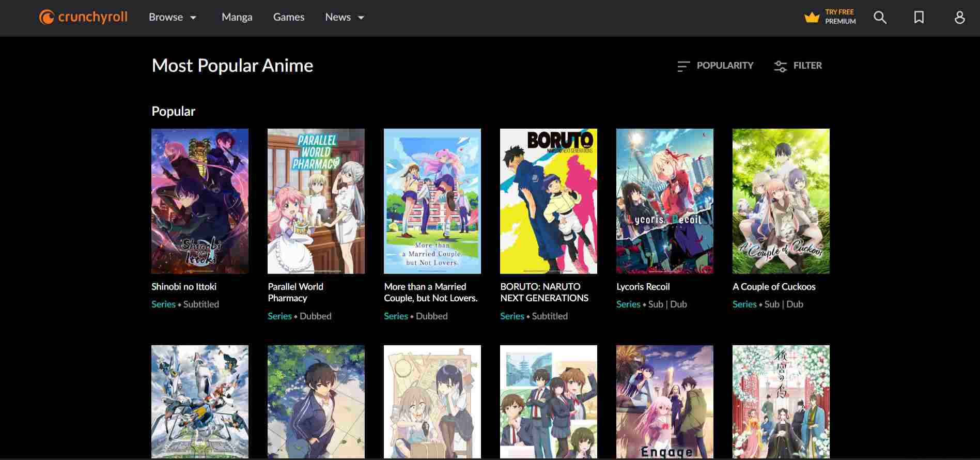This screenshot has width=980, height=460.
Task: Open the Manga menu item
Action: (x=237, y=17)
